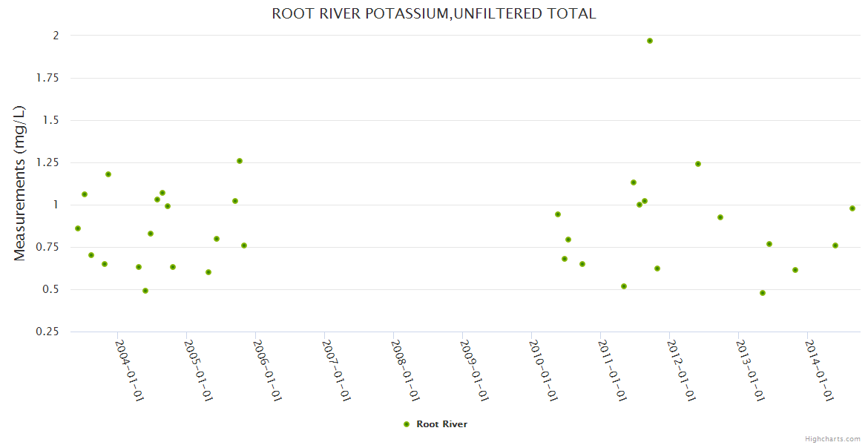Toggle the Root River legend series label
The width and height of the screenshot is (868, 445).
tap(441, 424)
